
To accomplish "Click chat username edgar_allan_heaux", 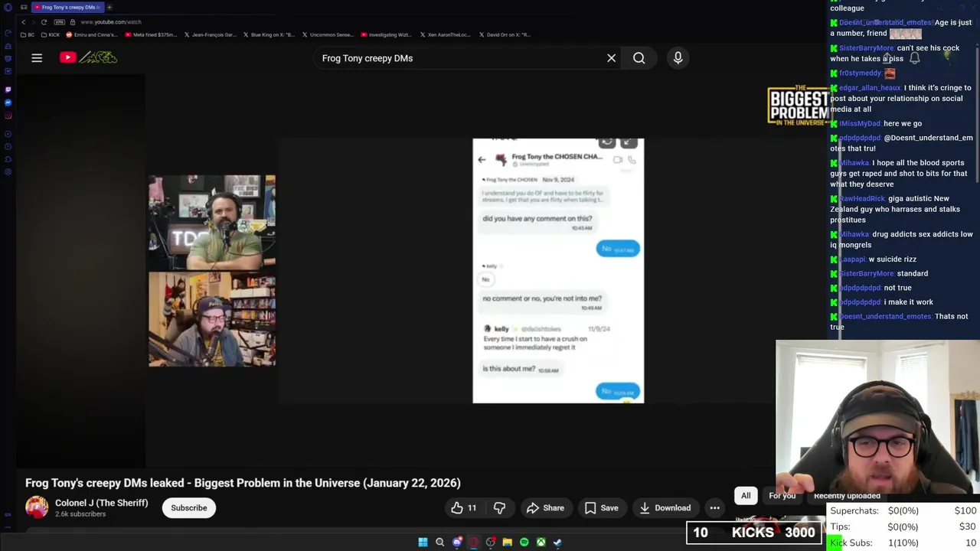I will 871,88.
